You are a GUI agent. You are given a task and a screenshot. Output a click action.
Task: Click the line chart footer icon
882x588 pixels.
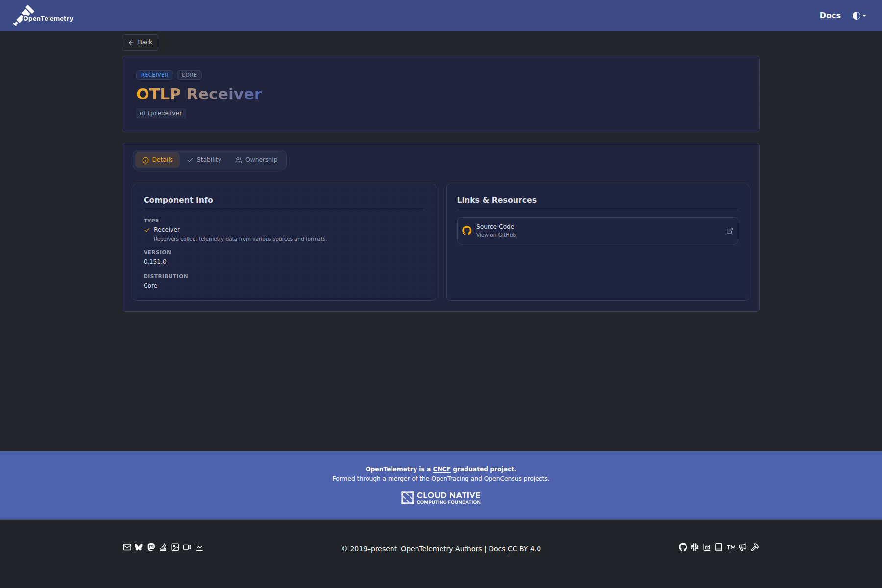click(199, 547)
